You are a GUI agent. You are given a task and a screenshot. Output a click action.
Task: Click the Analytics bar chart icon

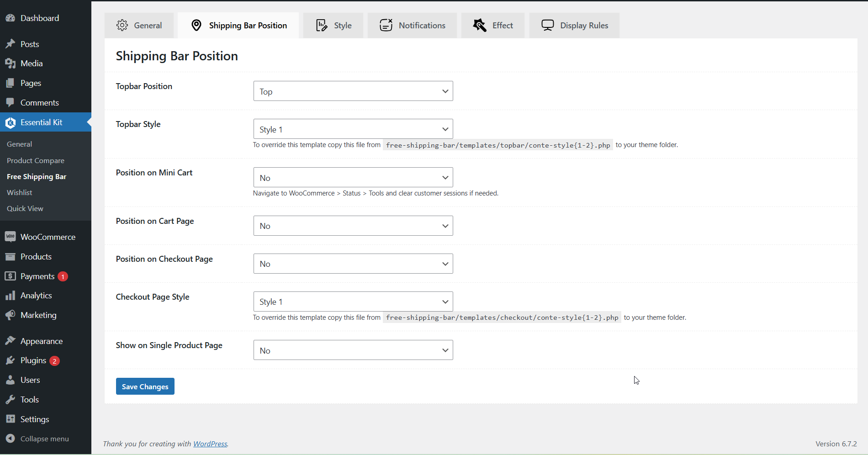click(10, 296)
